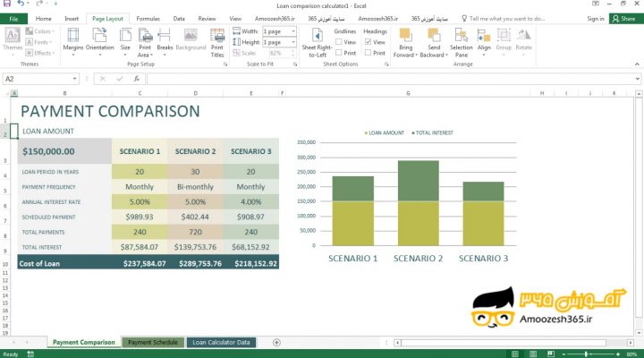The image size is (644, 358).
Task: Switch to Page Break Preview in status bar
Action: (x=551, y=354)
